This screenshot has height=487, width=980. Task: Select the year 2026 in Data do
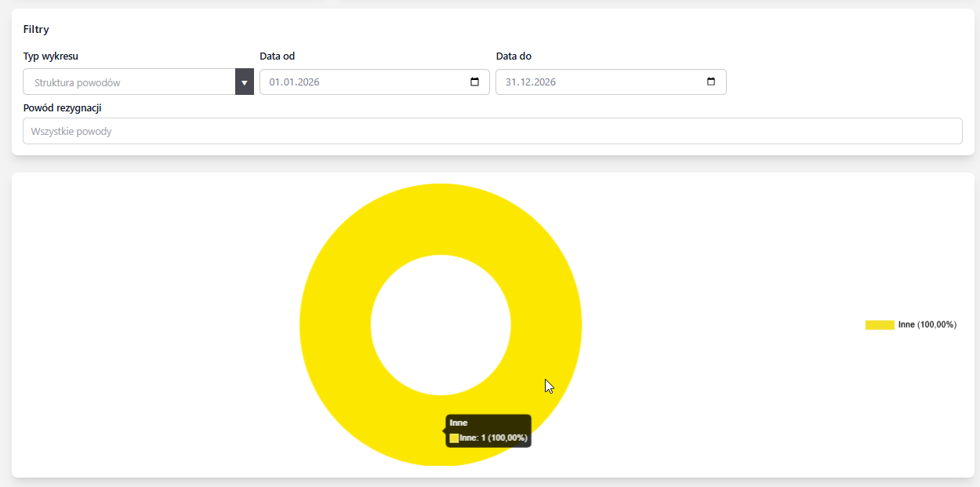coord(544,82)
